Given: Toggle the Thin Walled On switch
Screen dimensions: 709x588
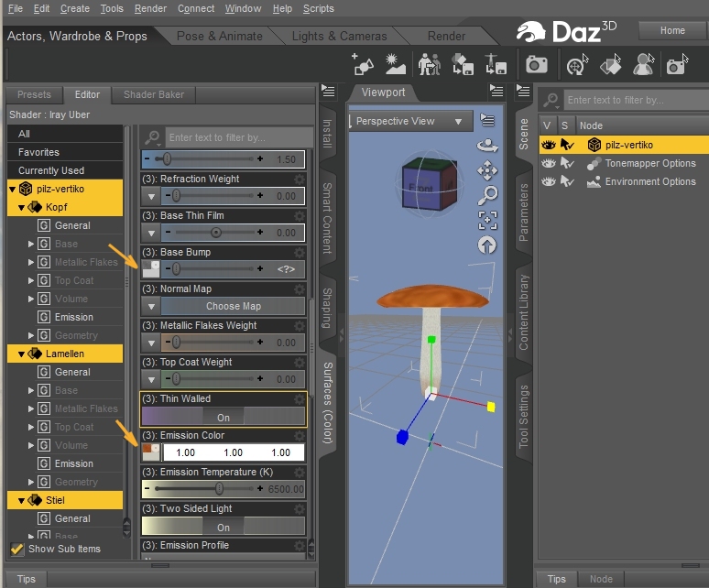Looking at the screenshot, I should [x=224, y=418].
